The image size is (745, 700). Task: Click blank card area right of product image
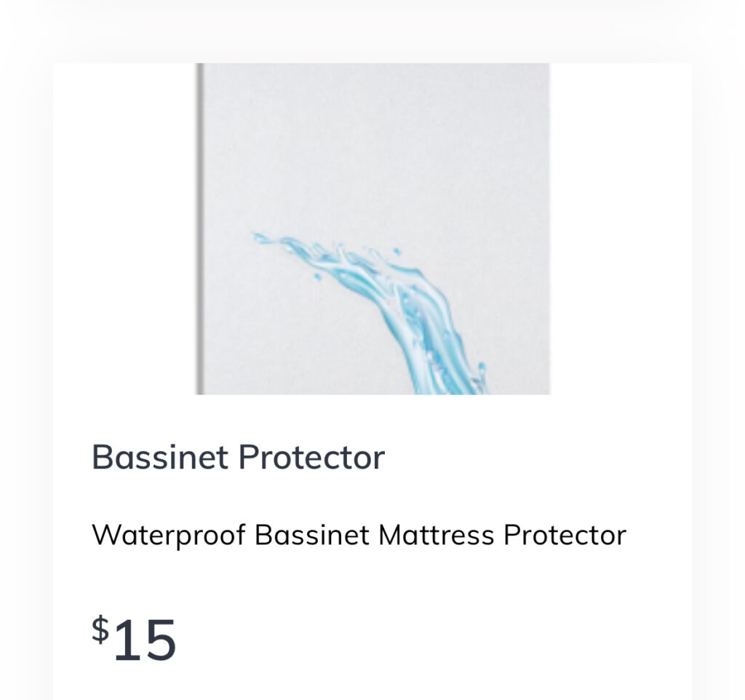618,228
